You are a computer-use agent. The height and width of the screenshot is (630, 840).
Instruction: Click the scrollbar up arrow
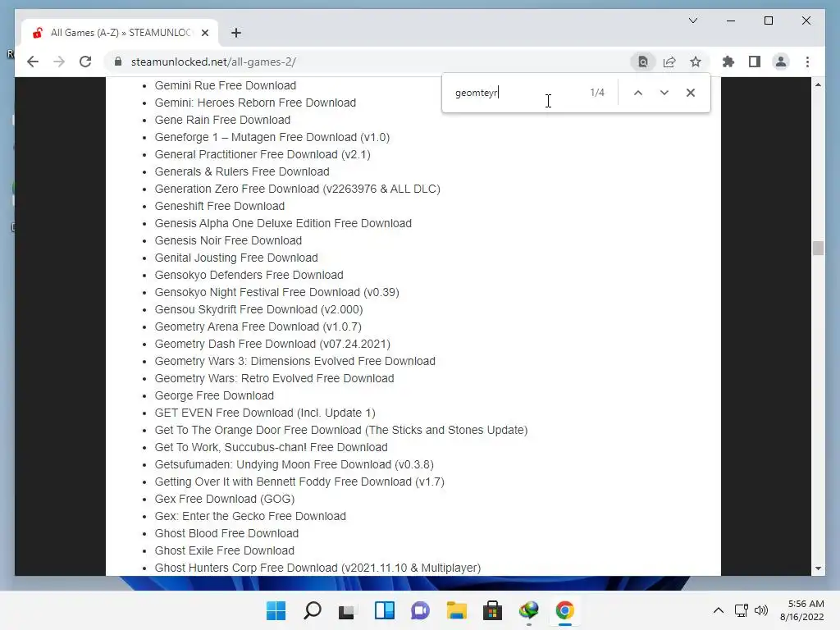click(x=818, y=84)
